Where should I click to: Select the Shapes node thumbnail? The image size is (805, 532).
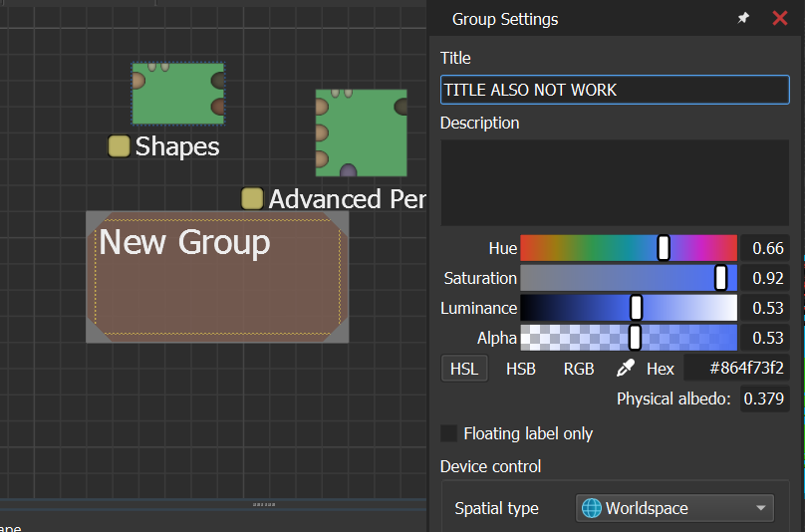[178, 94]
